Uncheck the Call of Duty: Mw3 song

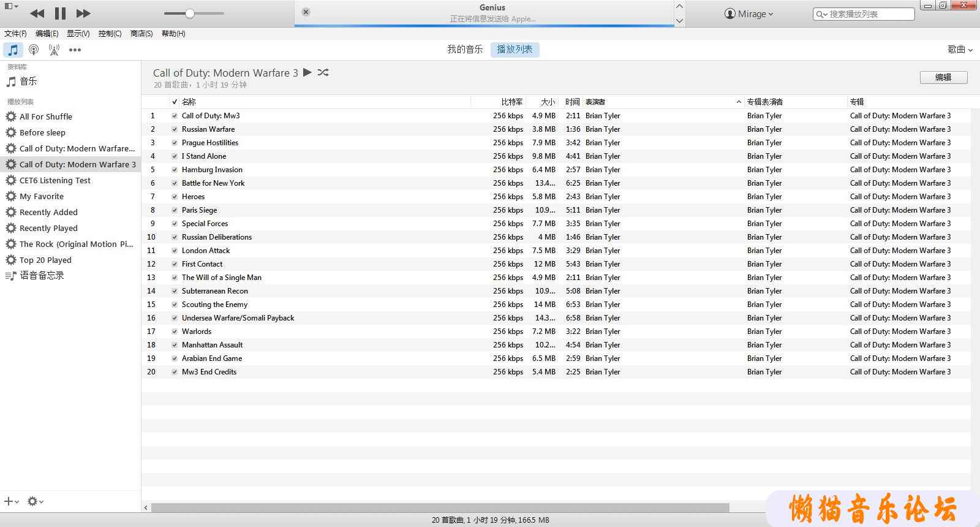pyautogui.click(x=175, y=116)
